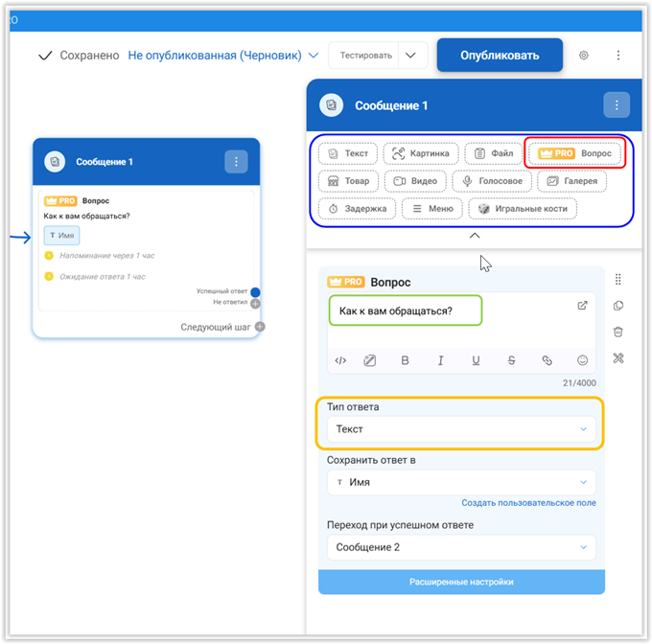Open the top-right three-dot menu
This screenshot has width=652, height=644.
[617, 56]
